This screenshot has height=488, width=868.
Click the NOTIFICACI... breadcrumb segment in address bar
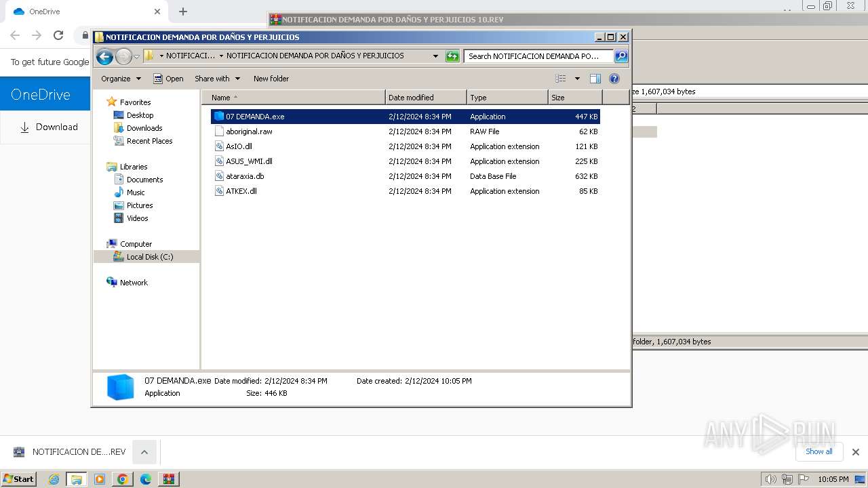[x=191, y=56]
